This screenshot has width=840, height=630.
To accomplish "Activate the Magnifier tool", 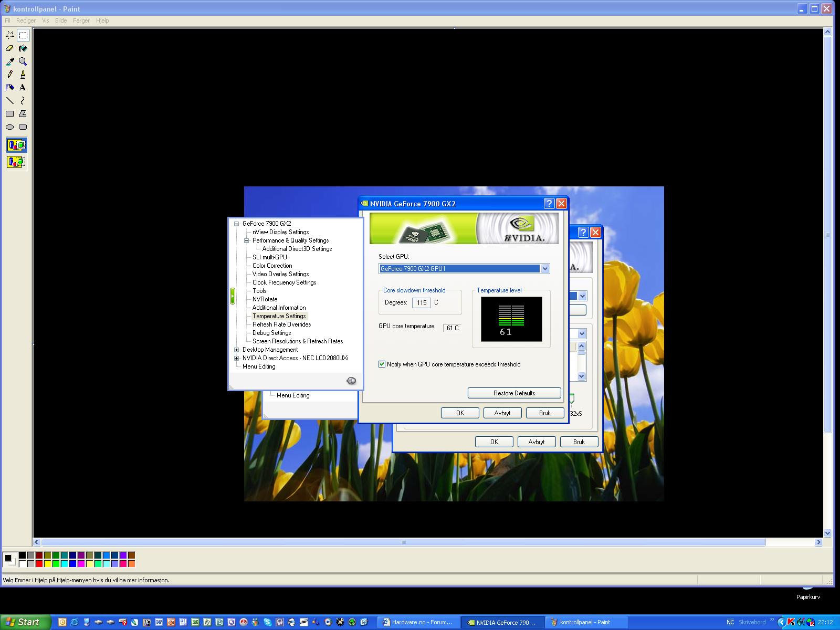I will click(23, 61).
